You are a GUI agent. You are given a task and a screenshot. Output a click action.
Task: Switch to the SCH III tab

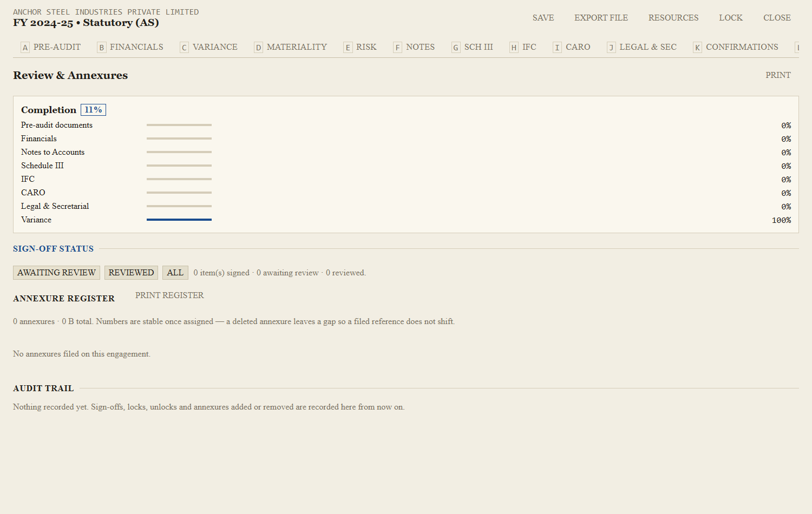[x=473, y=47]
